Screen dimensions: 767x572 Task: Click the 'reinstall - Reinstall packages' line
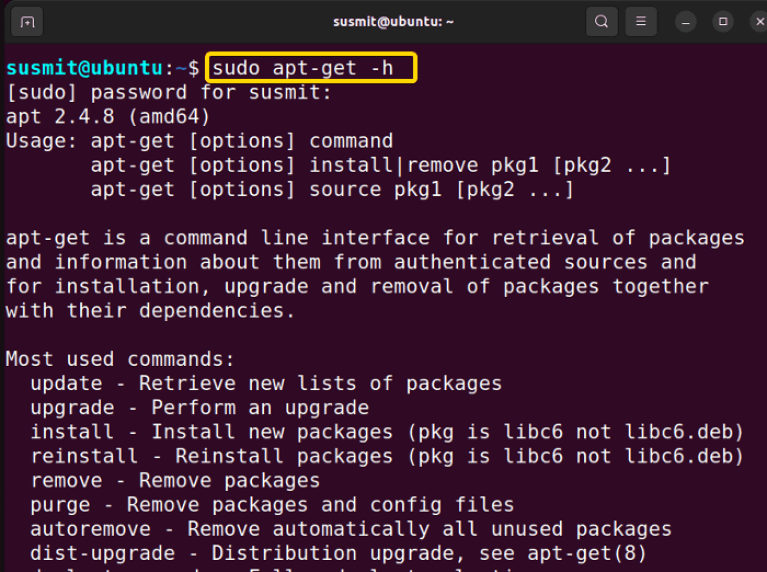387,457
